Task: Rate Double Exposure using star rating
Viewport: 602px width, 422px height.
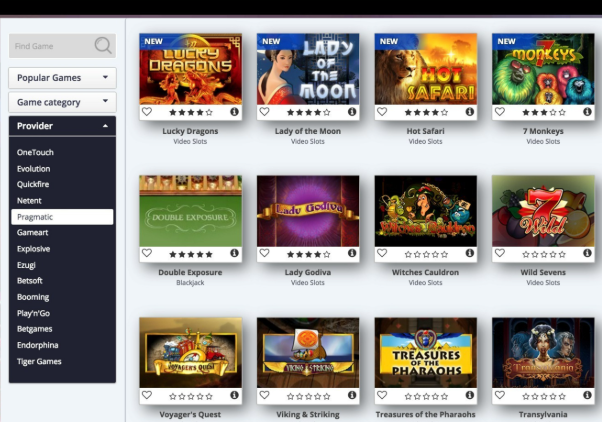Action: pos(191,254)
